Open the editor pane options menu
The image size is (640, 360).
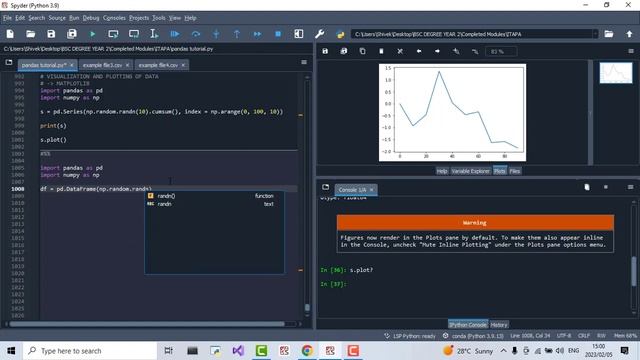[x=304, y=62]
